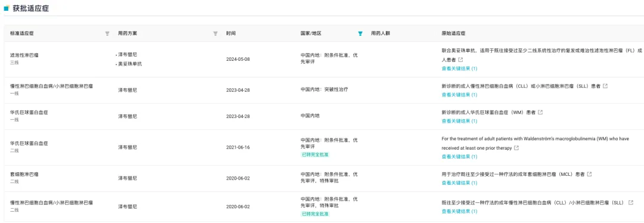Open filter for 用药方案 column
This screenshot has width=644, height=223.
pyautogui.click(x=215, y=33)
